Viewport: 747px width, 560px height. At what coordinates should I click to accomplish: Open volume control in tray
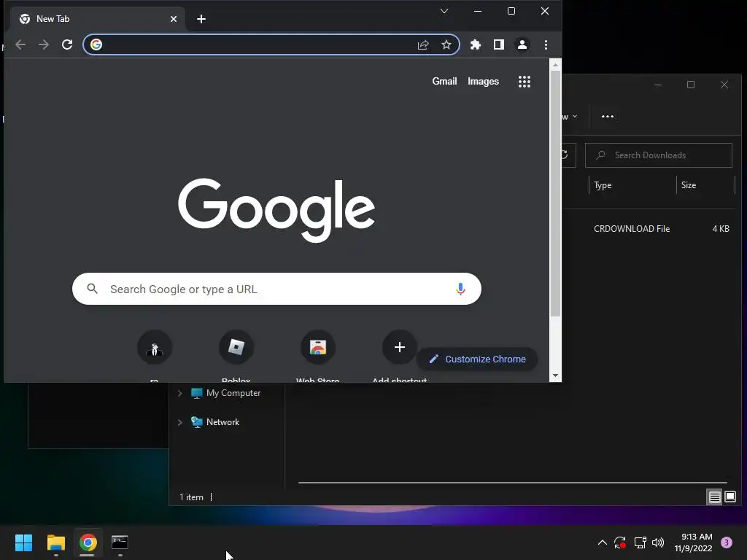tap(658, 542)
